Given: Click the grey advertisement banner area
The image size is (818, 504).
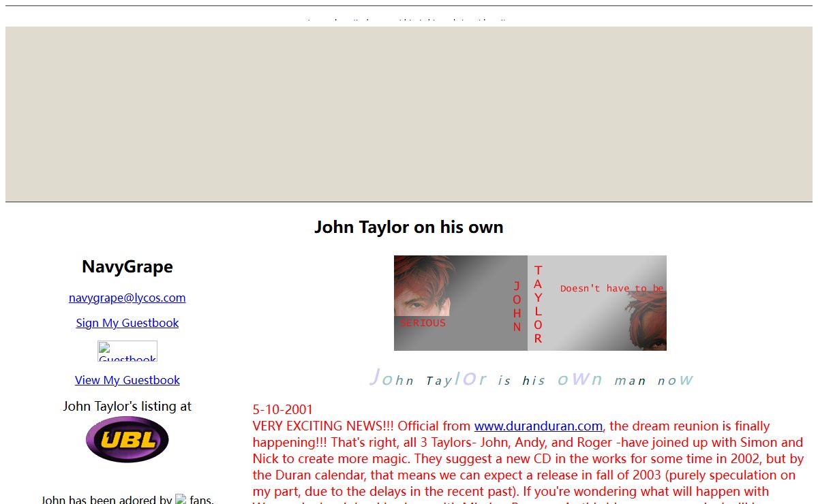Looking at the screenshot, I should 409,114.
